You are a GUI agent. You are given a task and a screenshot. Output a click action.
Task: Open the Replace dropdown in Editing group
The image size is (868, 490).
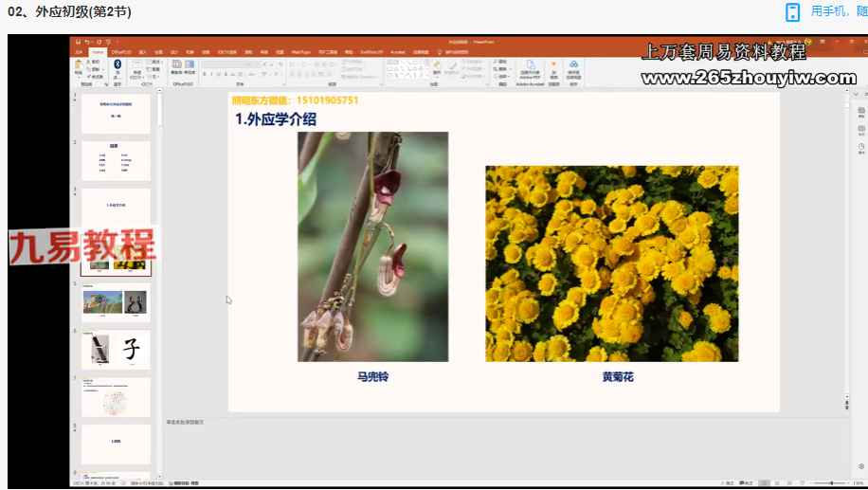click(x=502, y=69)
